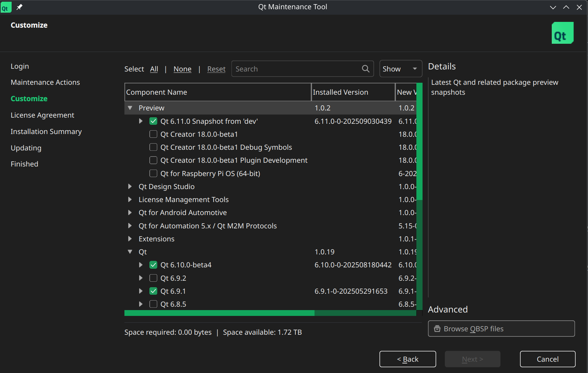Click the vertical scrollbar of component tree
588x373 pixels.
419,197
